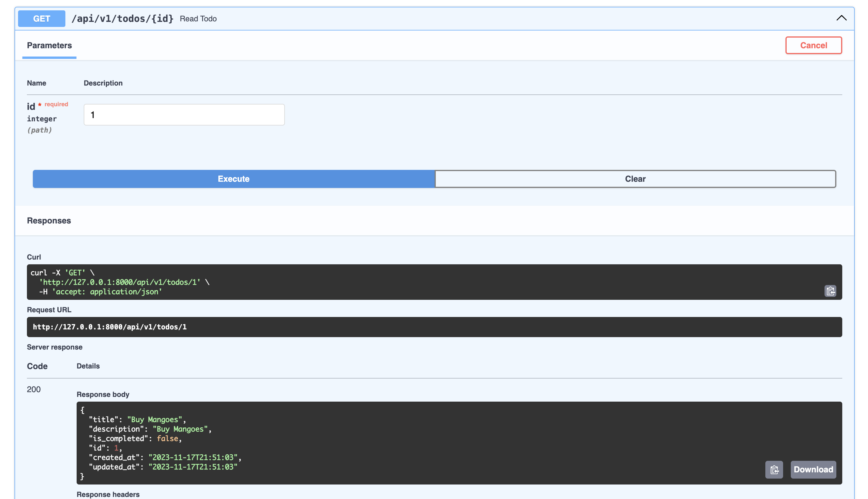Image resolution: width=868 pixels, height=499 pixels.
Task: Click the Responses section header
Action: 49,221
